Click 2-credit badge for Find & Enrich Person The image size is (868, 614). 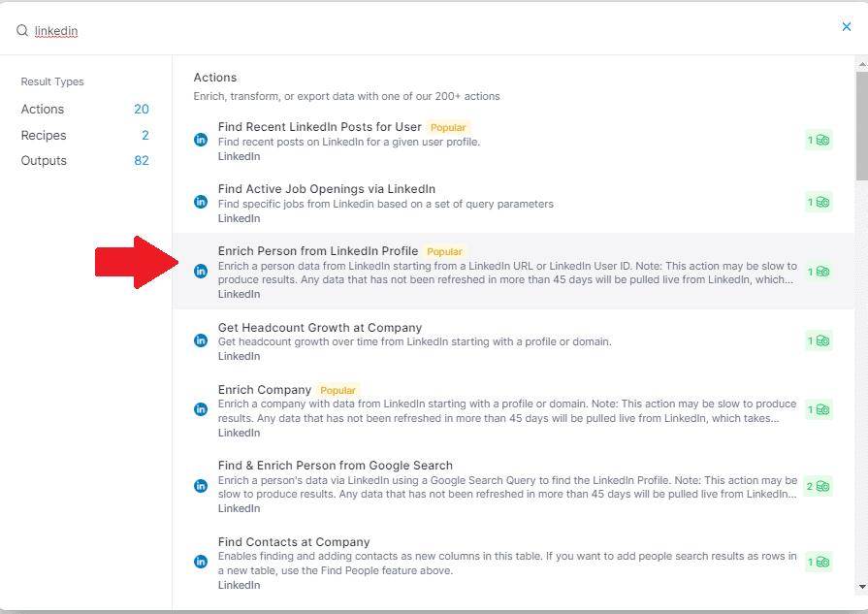tap(819, 486)
